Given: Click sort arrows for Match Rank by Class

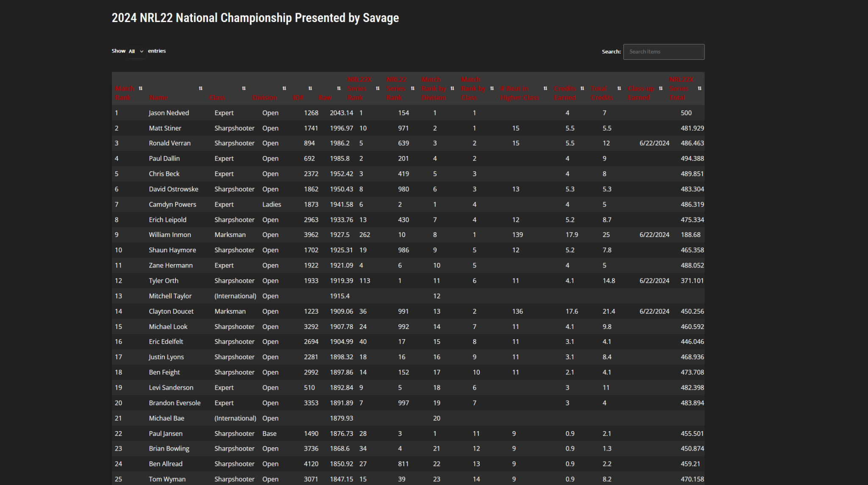Looking at the screenshot, I should (x=492, y=89).
